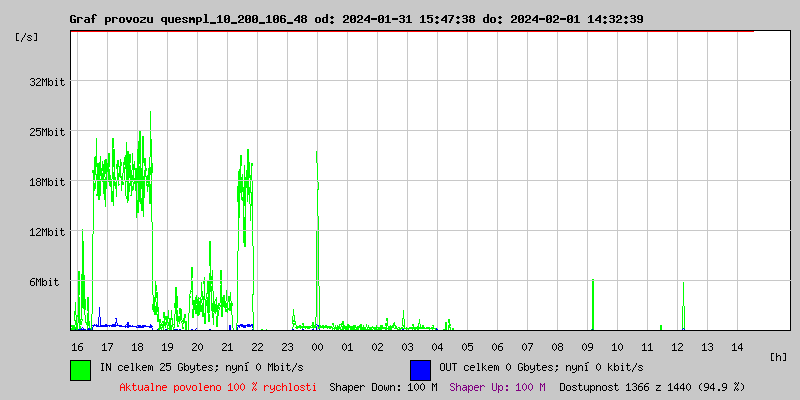Click the 00 hour mark on x-axis
Image resolution: width=800 pixels, height=400 pixels.
(x=317, y=347)
